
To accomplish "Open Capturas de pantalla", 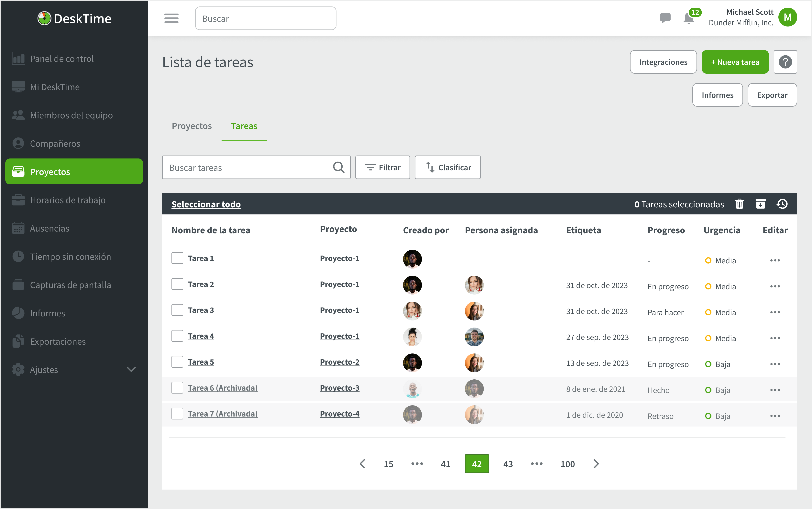I will 74,285.
